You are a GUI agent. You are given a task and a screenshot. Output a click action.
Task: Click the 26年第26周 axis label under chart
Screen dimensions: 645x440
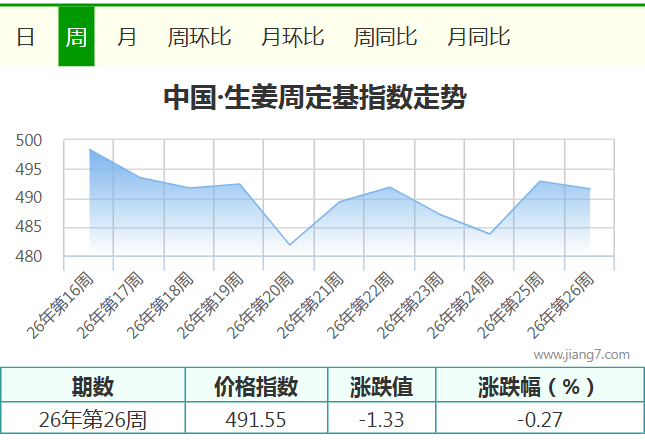pyautogui.click(x=561, y=305)
